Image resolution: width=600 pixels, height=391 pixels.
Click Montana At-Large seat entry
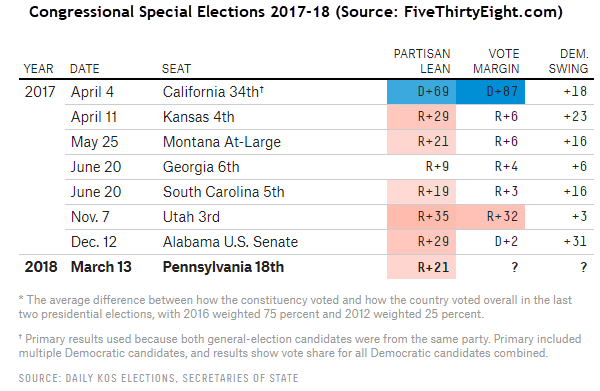click(x=222, y=142)
